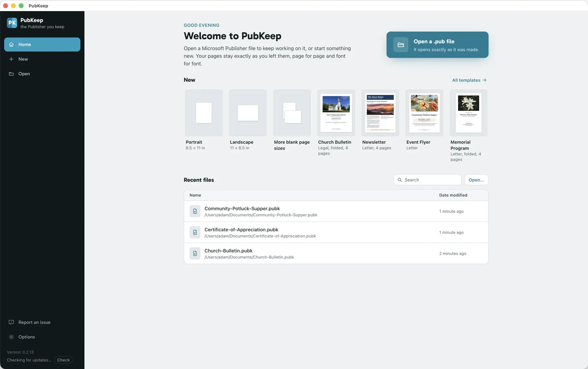This screenshot has height=369, width=588.
Task: Open Church-Bulletin.pubk file name
Action: 228,251
